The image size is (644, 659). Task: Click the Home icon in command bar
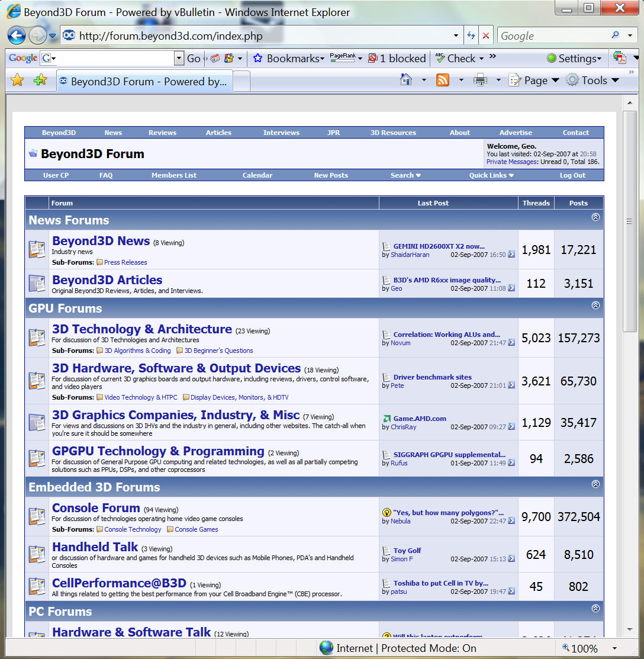(406, 79)
